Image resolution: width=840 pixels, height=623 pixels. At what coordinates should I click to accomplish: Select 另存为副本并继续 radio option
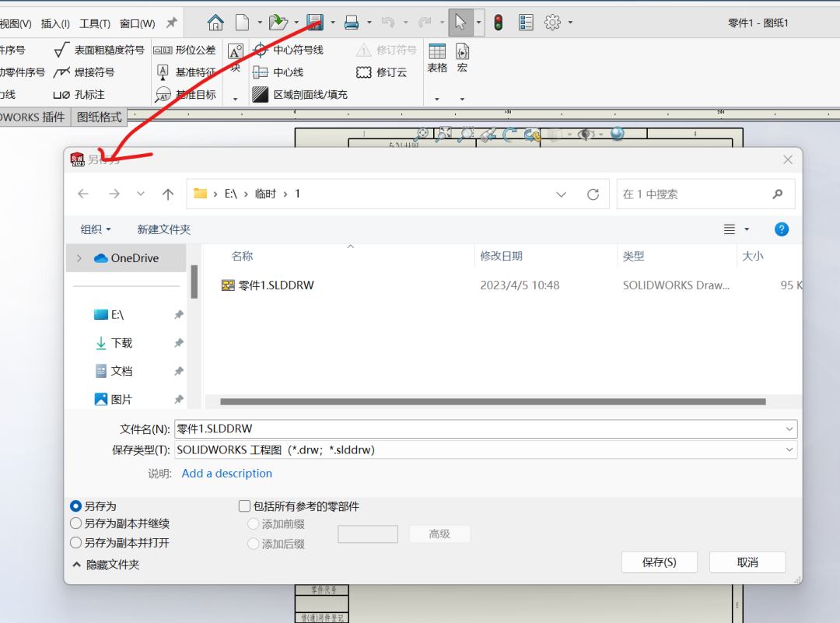(x=76, y=524)
